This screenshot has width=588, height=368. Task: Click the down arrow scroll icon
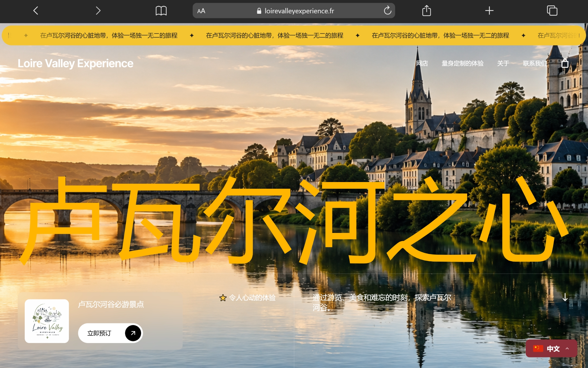[565, 297]
